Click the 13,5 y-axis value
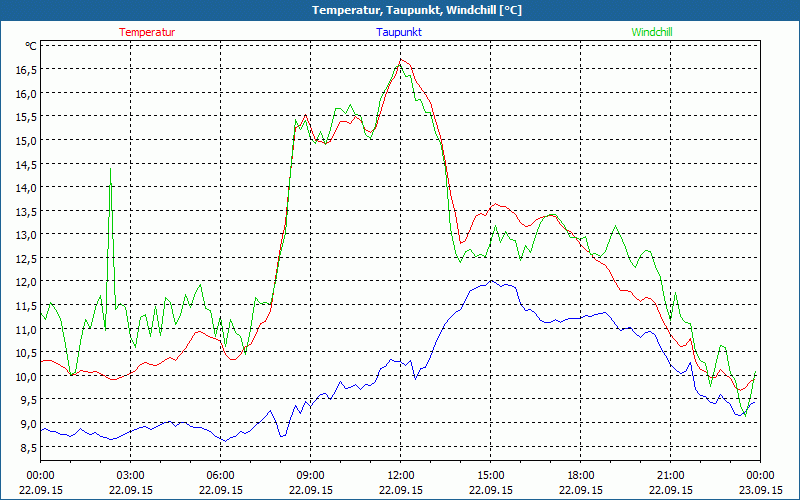Image resolution: width=800 pixels, height=500 pixels. click(x=26, y=212)
